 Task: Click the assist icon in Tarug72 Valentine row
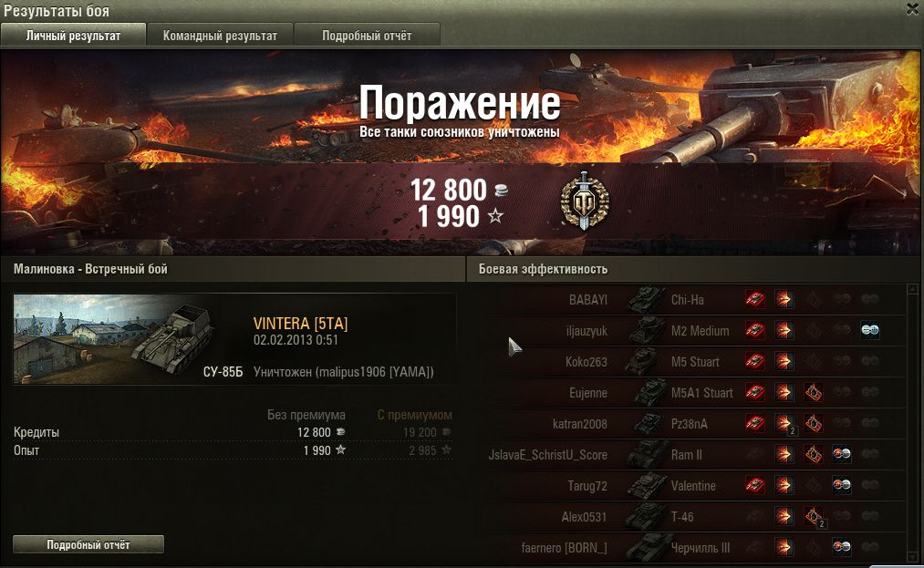coord(842,486)
